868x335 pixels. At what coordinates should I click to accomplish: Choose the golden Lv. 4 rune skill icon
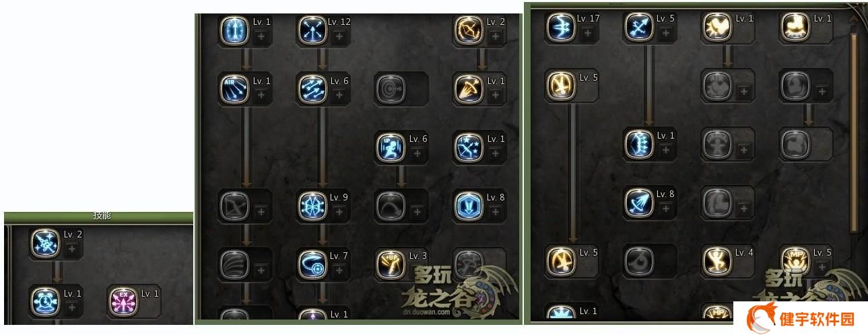pos(717,260)
